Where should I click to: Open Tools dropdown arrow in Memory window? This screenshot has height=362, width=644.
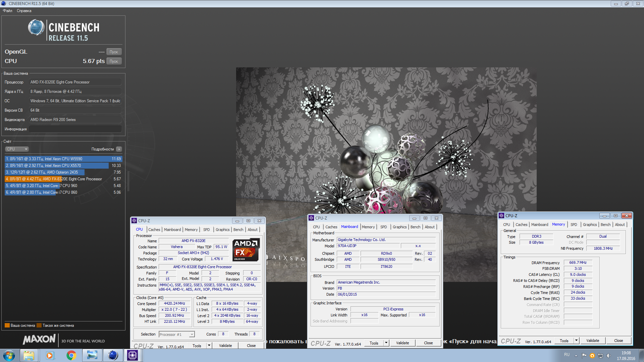pyautogui.click(x=576, y=341)
